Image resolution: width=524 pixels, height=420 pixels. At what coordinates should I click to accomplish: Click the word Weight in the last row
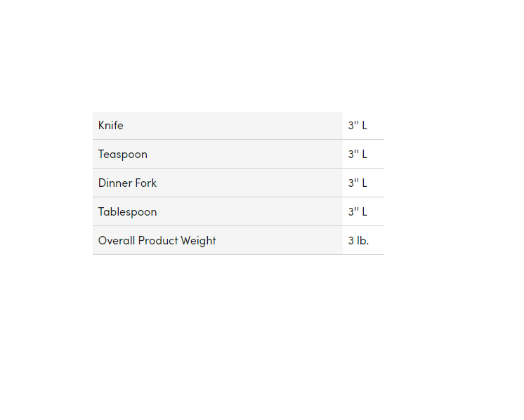199,241
